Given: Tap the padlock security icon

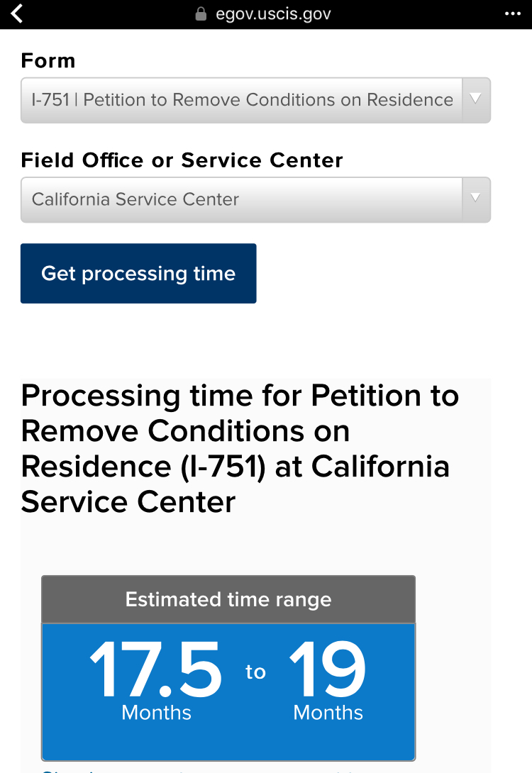Looking at the screenshot, I should [x=201, y=13].
